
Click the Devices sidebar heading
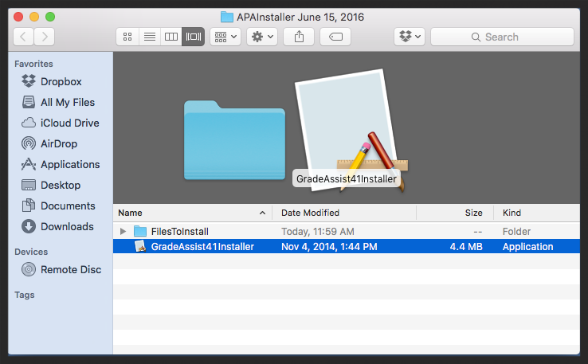(31, 252)
